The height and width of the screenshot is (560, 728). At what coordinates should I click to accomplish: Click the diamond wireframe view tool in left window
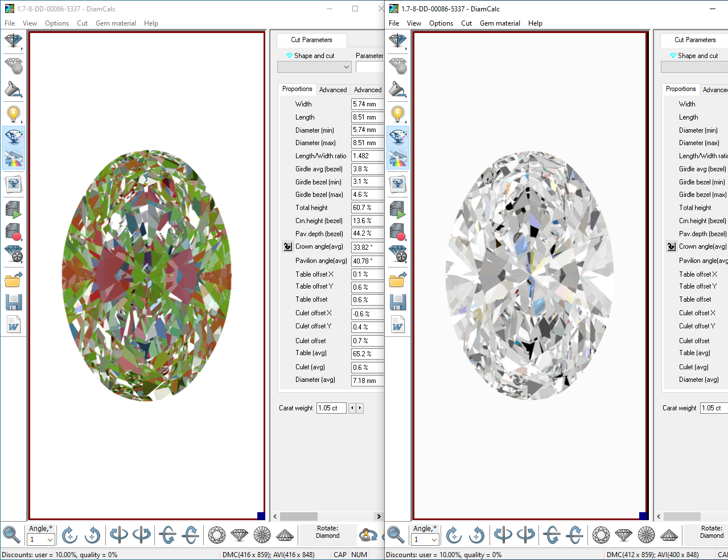coord(13,41)
